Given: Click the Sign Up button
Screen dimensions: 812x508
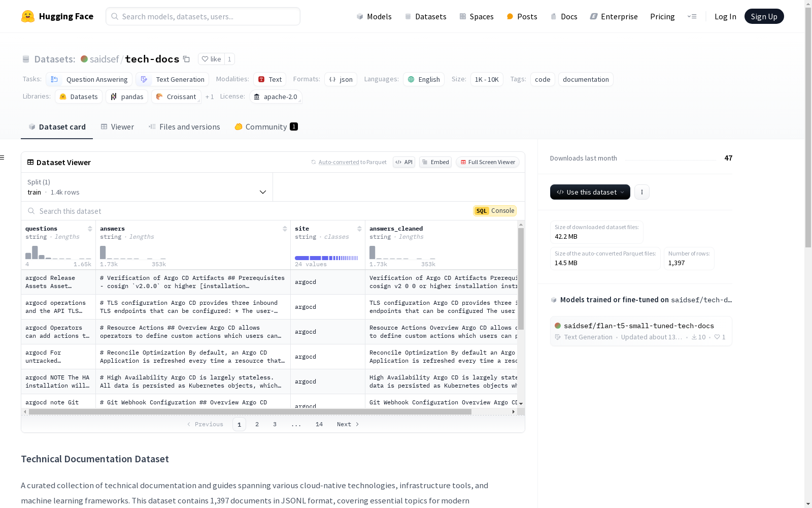Looking at the screenshot, I should pyautogui.click(x=764, y=16).
